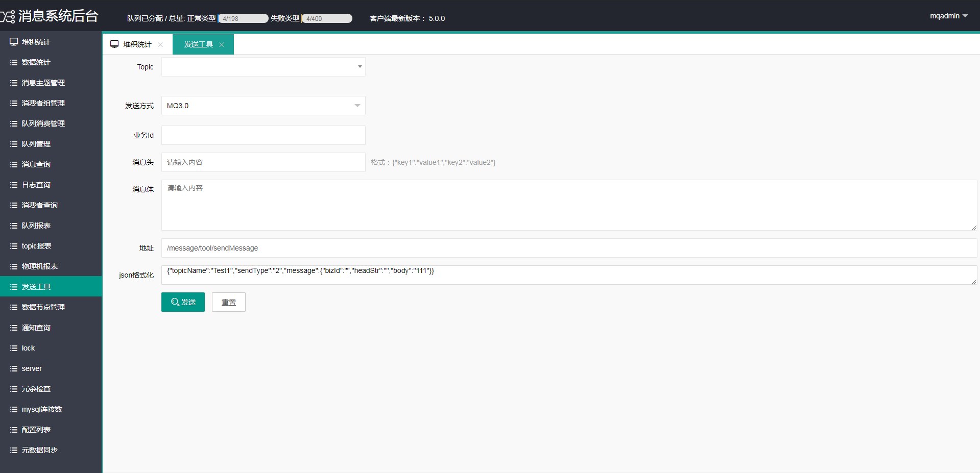Click the list icon beside 队列报表
Image resolution: width=980 pixels, height=473 pixels.
coord(14,226)
